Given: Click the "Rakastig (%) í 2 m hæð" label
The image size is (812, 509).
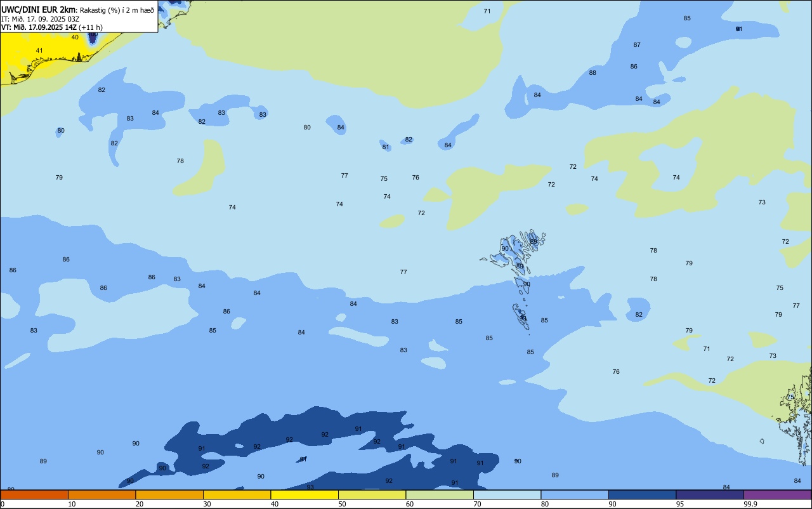Looking at the screenshot, I should tap(117, 10).
